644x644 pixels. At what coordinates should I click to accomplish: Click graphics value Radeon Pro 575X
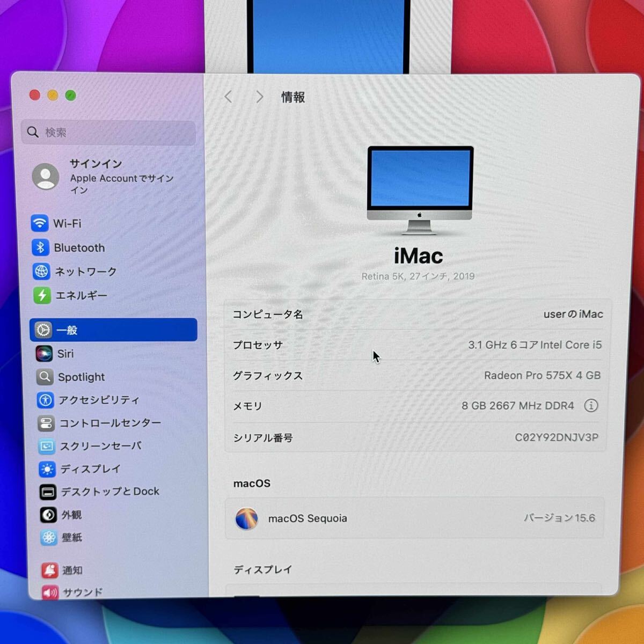point(542,375)
